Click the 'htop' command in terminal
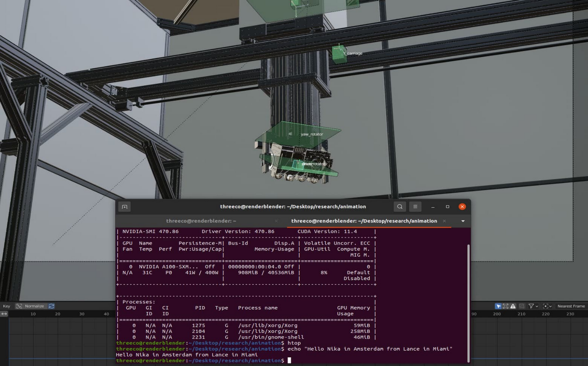 click(294, 343)
